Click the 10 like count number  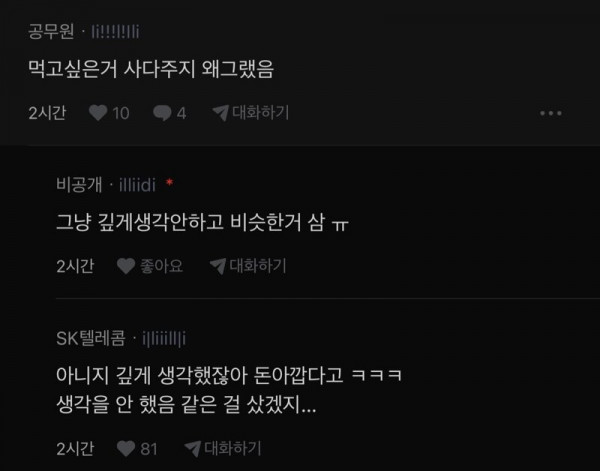(x=121, y=113)
